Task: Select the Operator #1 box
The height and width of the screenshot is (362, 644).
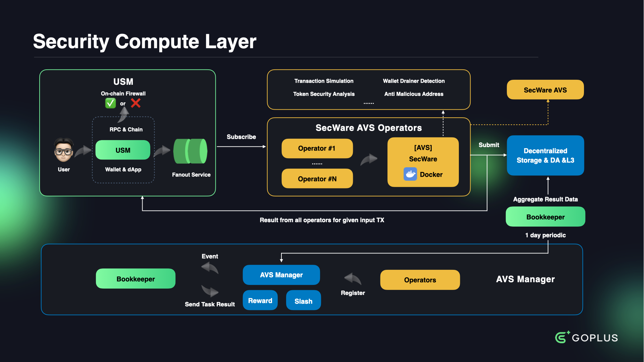Action: click(317, 148)
